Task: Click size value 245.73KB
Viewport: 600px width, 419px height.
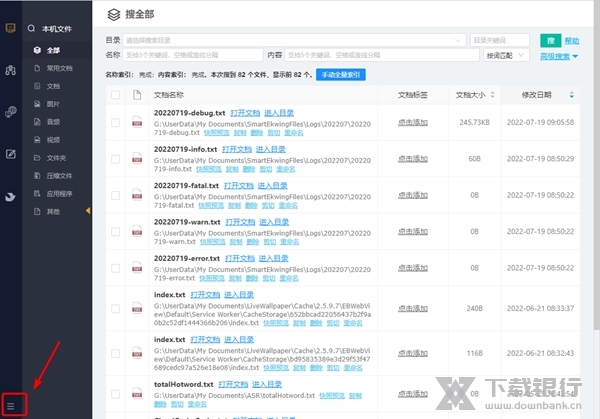Action: [x=474, y=122]
